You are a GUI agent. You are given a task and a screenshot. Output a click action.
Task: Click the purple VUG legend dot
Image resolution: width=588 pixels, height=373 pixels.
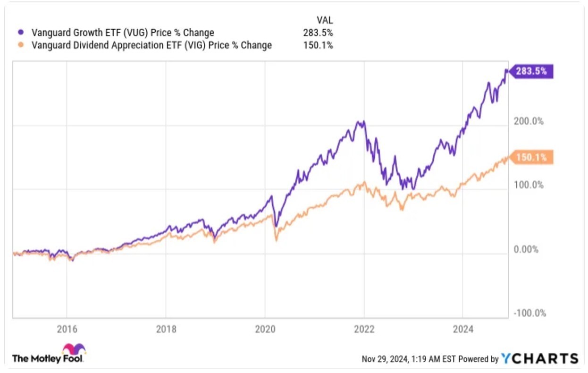pos(20,33)
